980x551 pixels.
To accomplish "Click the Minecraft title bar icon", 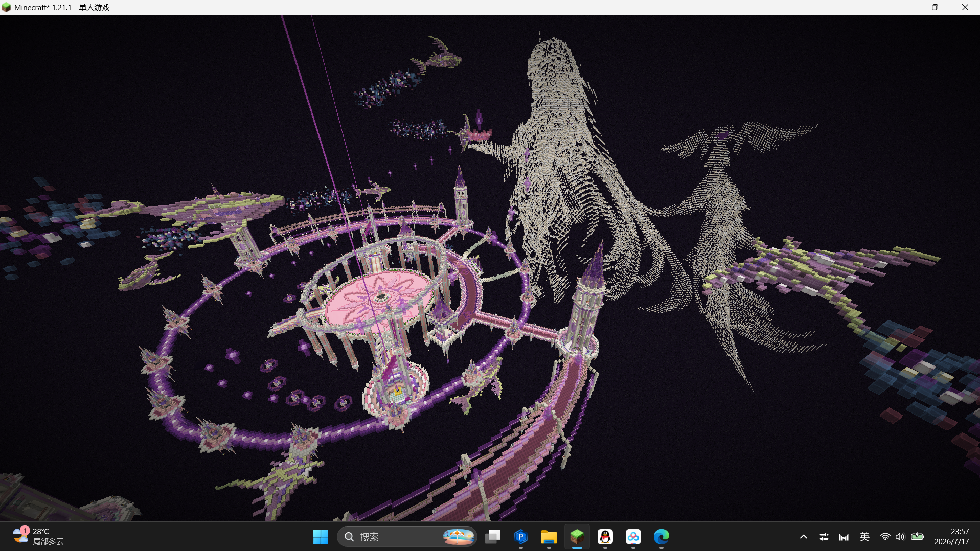I will [x=6, y=7].
